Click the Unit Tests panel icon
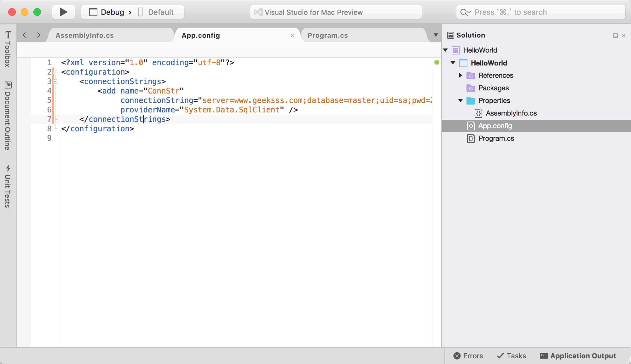Viewport: 631px width, 364px height. click(x=8, y=186)
